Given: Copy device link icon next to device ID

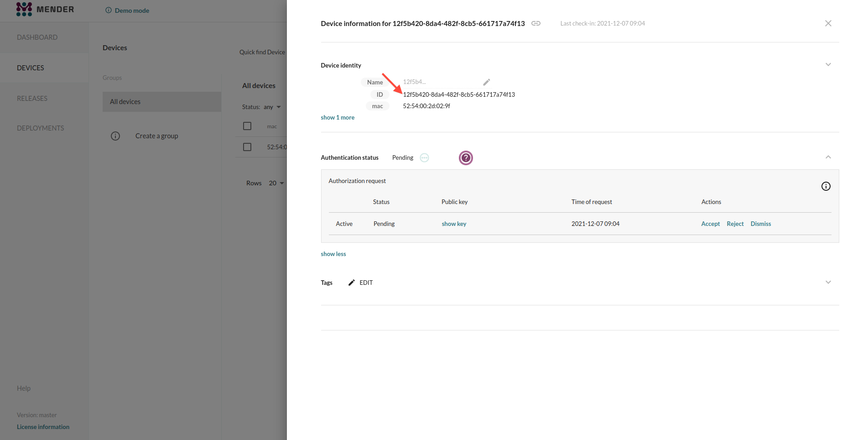Looking at the screenshot, I should click(536, 23).
